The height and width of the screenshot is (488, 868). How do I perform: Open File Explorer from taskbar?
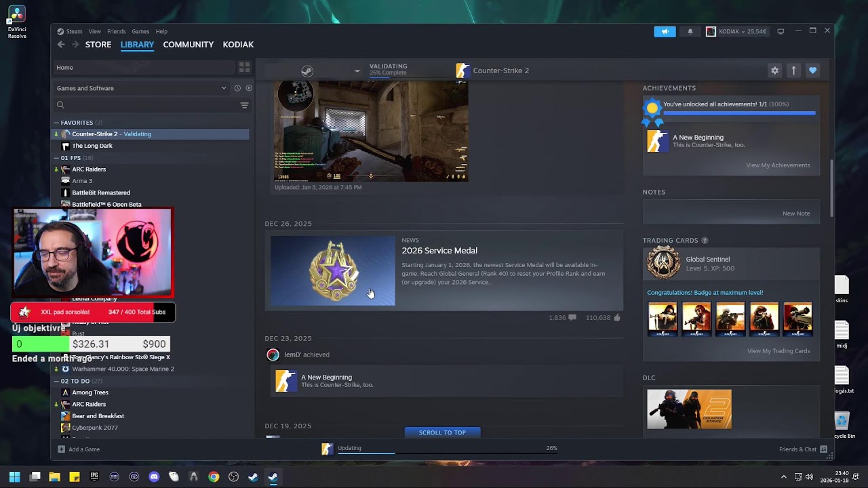(54, 476)
